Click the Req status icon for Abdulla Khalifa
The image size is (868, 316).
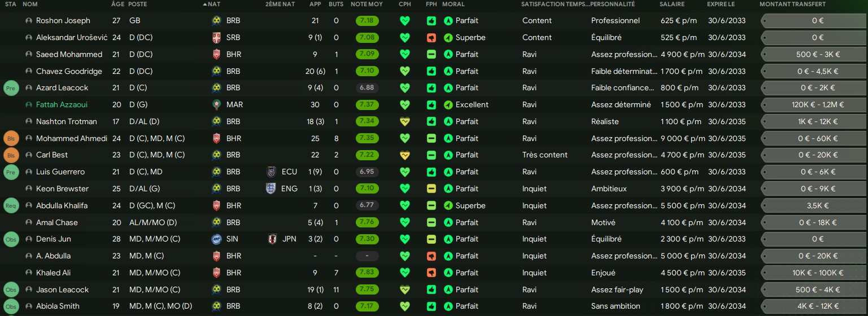[11, 205]
